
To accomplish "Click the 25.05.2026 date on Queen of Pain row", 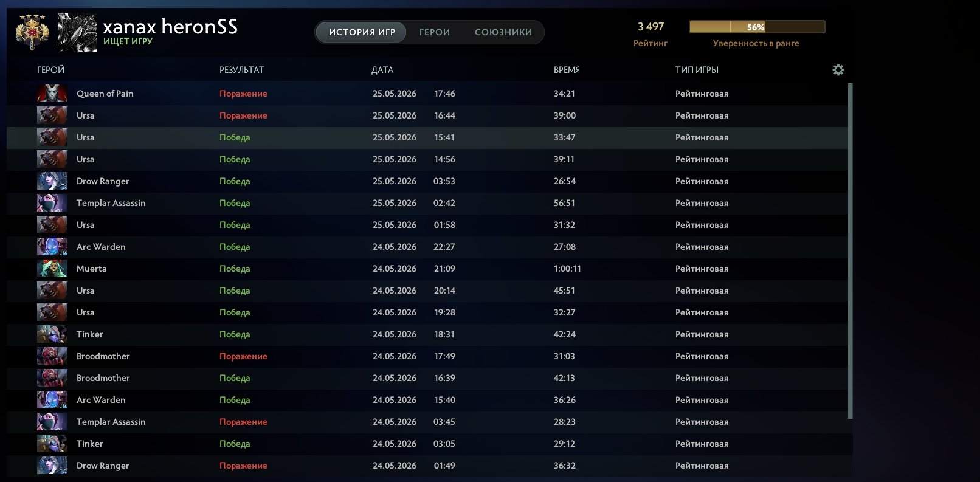I will click(395, 94).
